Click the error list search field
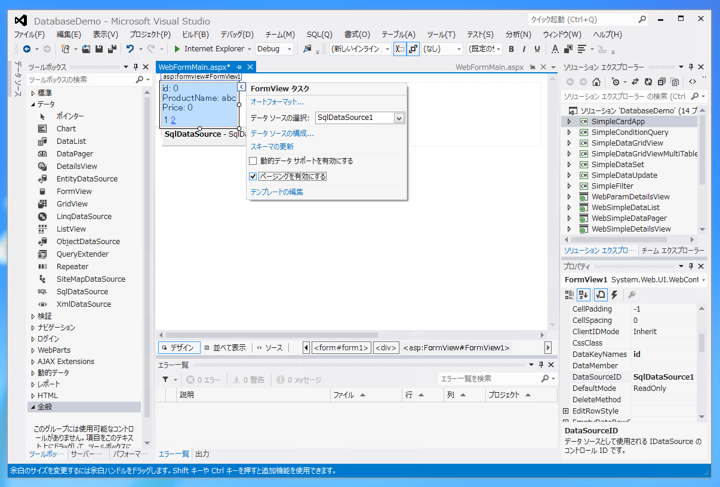The image size is (720, 487). [x=490, y=379]
